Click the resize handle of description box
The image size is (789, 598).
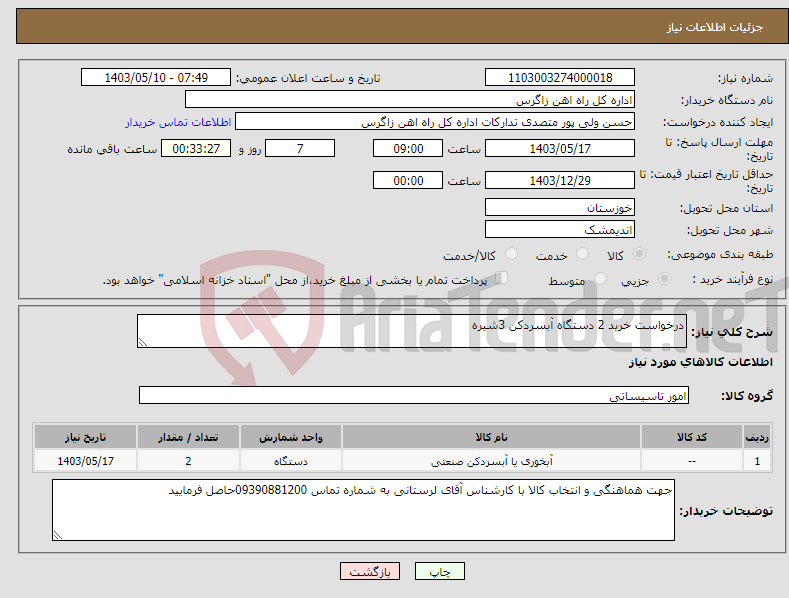143,342
